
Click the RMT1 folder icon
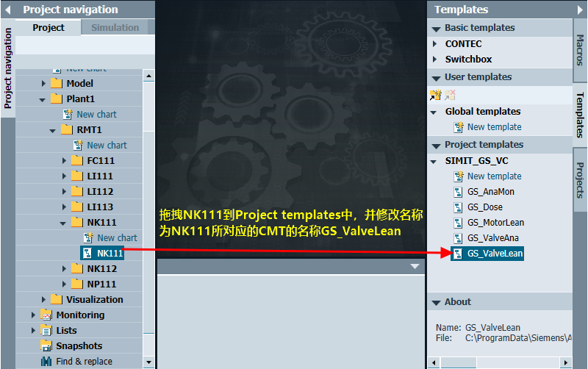coord(67,129)
